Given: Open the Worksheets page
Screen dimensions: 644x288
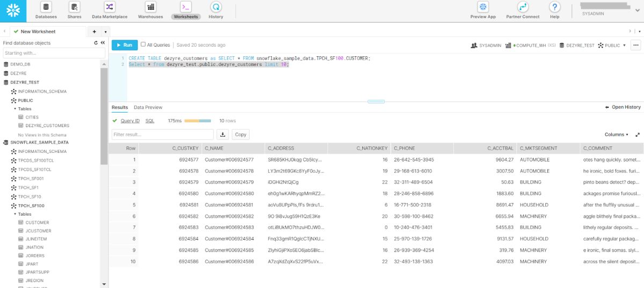Looking at the screenshot, I should (186, 10).
